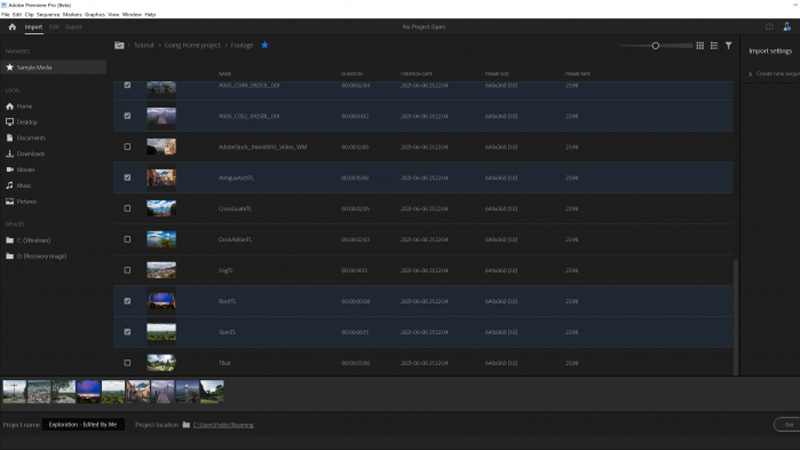Open Music location in sidebar
This screenshot has height=450, width=800.
24,186
